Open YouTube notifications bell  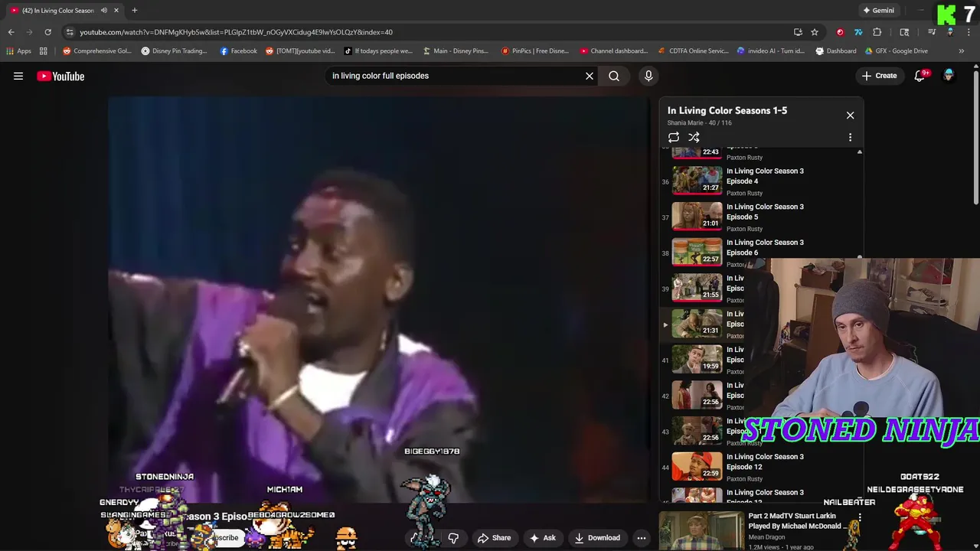920,76
